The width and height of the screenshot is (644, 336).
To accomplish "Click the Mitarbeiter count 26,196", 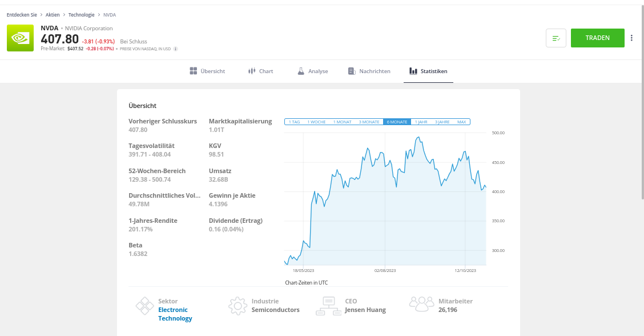I will click(448, 310).
